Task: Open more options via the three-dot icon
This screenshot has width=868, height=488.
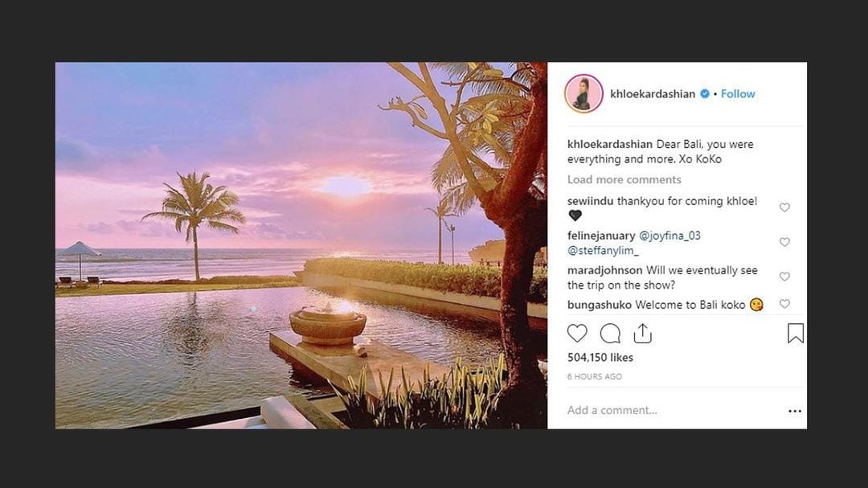Action: (x=795, y=410)
